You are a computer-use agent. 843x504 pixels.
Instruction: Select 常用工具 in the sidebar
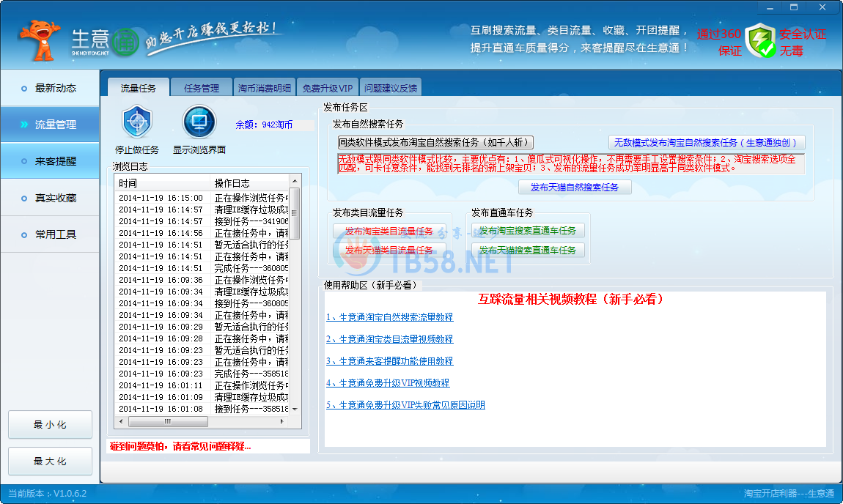coord(49,234)
